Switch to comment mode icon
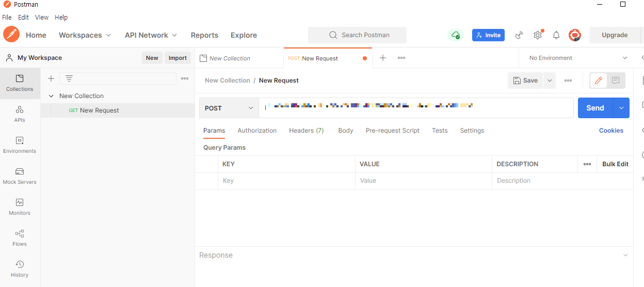The image size is (644, 287). 616,81
